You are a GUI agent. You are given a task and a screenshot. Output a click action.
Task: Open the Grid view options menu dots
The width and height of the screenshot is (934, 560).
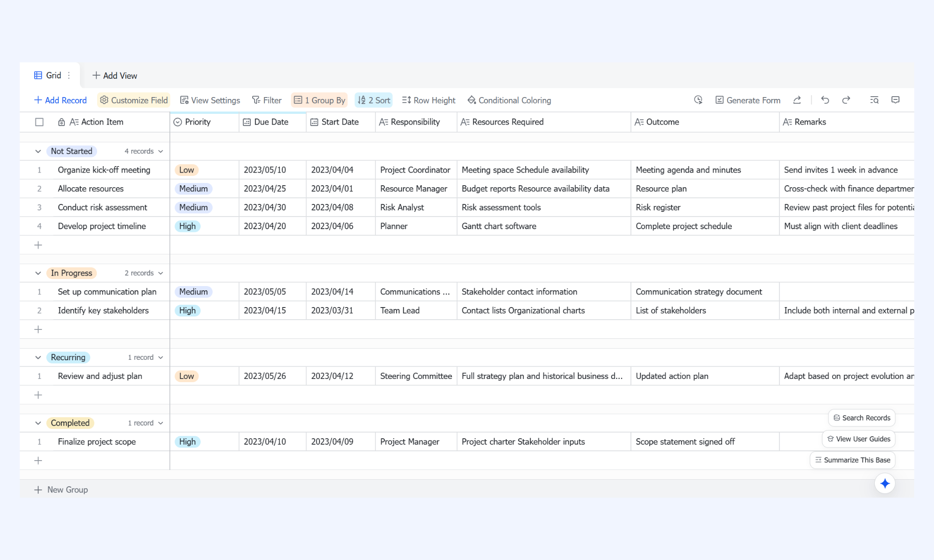pyautogui.click(x=69, y=76)
